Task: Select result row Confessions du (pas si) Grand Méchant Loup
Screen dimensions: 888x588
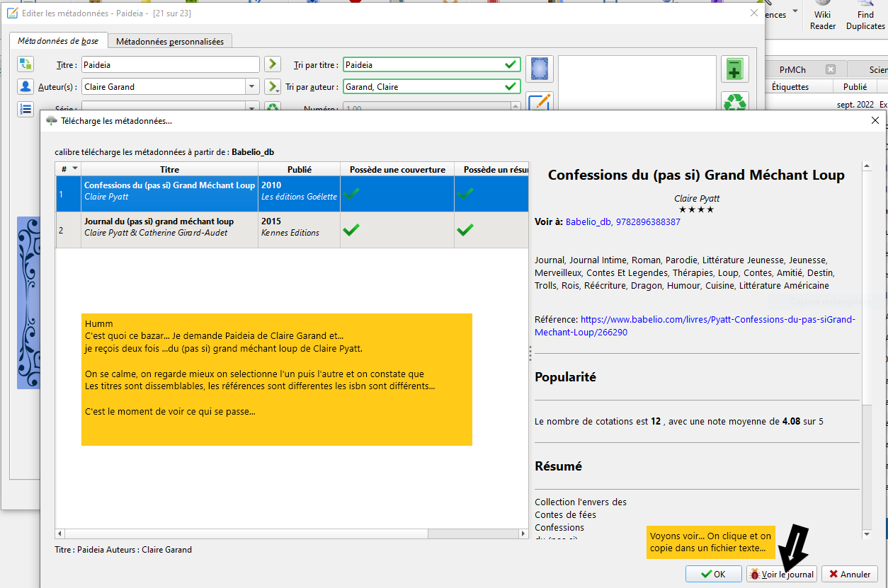Action: pos(292,193)
